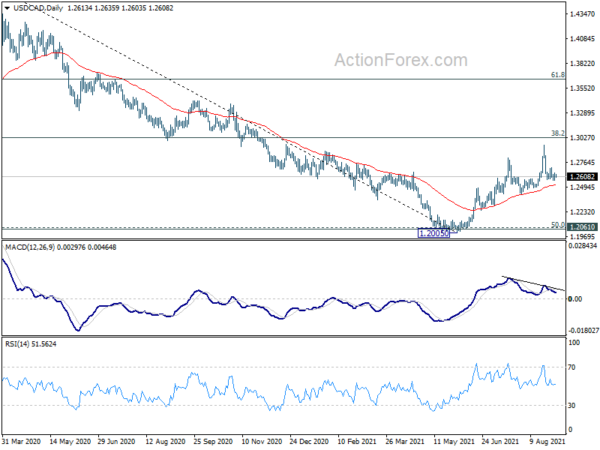Select the 10 Nov 2020 date marker
The width and height of the screenshot is (600, 450).
(x=262, y=442)
